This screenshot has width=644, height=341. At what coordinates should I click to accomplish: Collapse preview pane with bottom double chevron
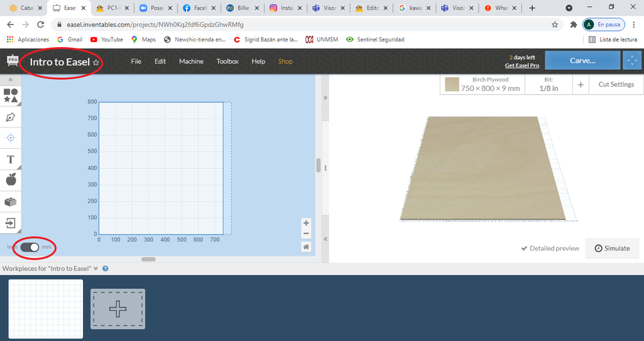pyautogui.click(x=325, y=239)
